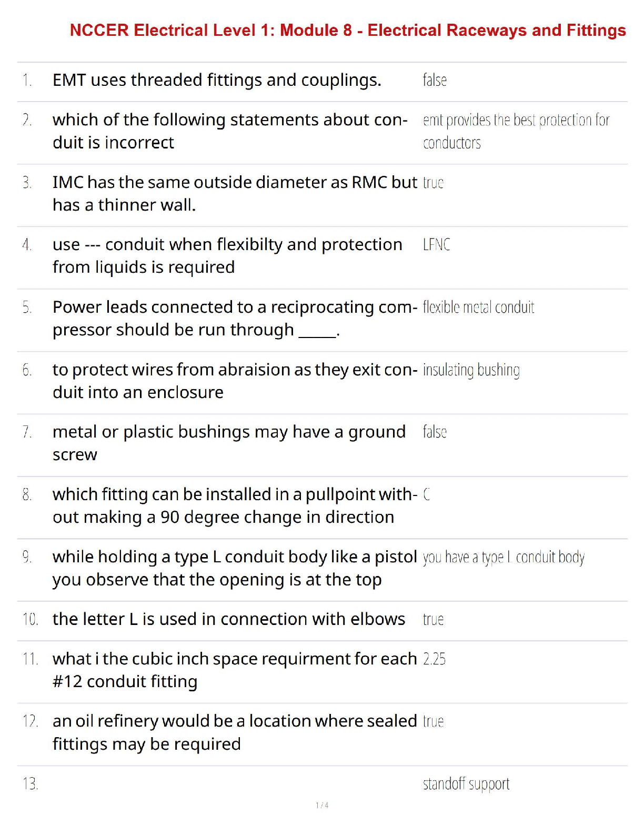Click the red NCCER Electrical Level 1 title
644x834 pixels.
tap(347, 31)
